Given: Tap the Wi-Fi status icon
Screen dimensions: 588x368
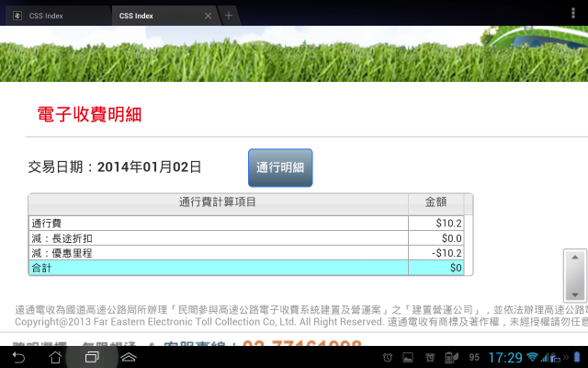Looking at the screenshot, I should tap(532, 357).
